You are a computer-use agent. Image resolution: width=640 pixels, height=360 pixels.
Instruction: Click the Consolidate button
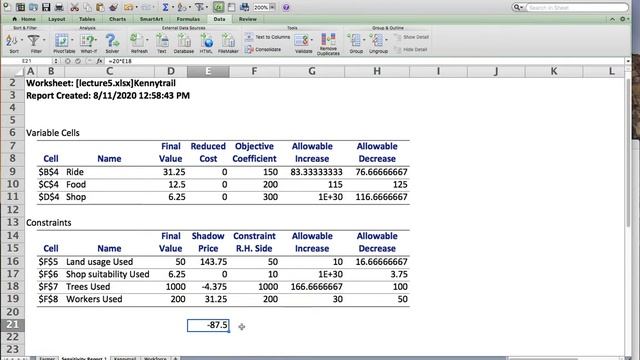pyautogui.click(x=263, y=49)
